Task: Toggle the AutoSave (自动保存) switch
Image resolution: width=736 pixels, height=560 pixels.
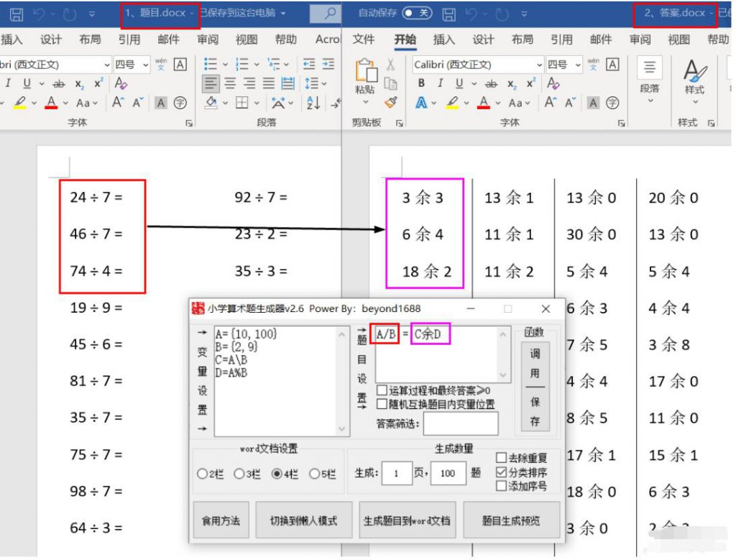Action: pyautogui.click(x=417, y=13)
